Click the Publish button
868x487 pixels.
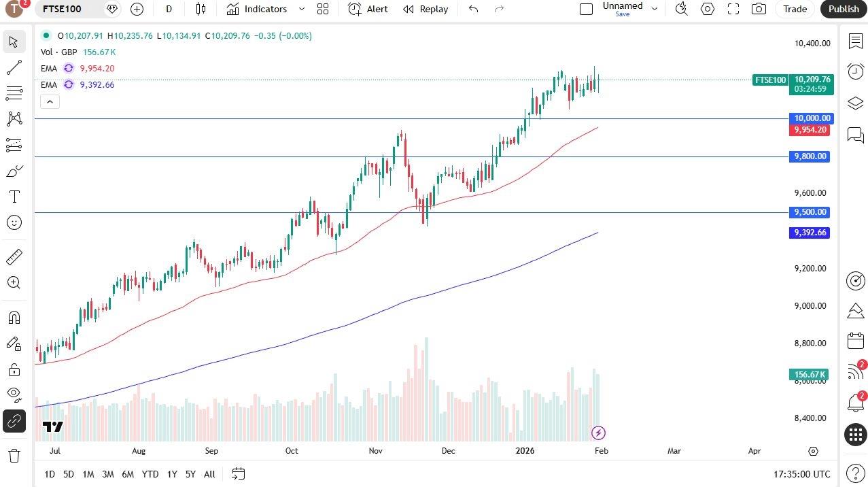click(843, 9)
